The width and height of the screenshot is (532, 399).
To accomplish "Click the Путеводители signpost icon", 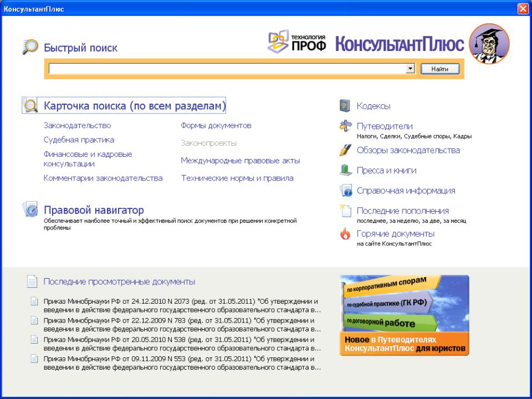I will [346, 126].
